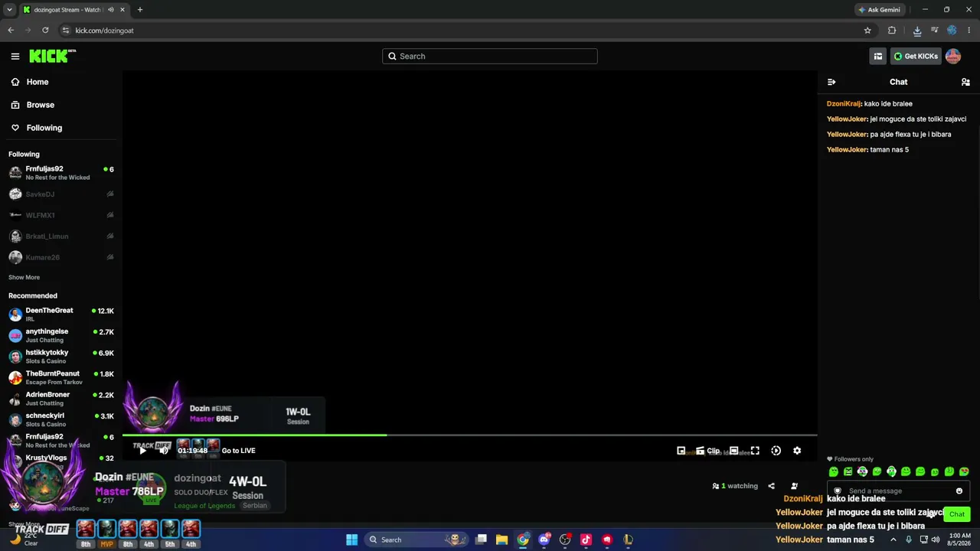Image resolution: width=980 pixels, height=551 pixels.
Task: Click the address bar URL
Action: (104, 31)
